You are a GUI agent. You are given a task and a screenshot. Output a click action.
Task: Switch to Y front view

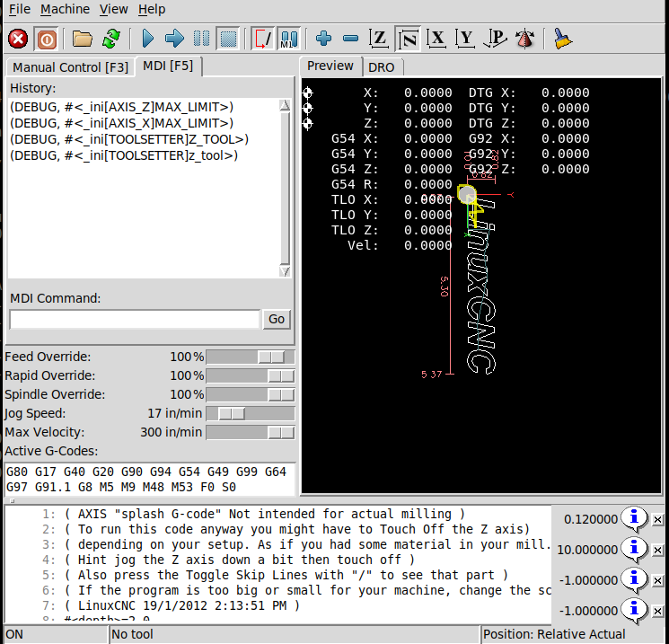coord(465,39)
